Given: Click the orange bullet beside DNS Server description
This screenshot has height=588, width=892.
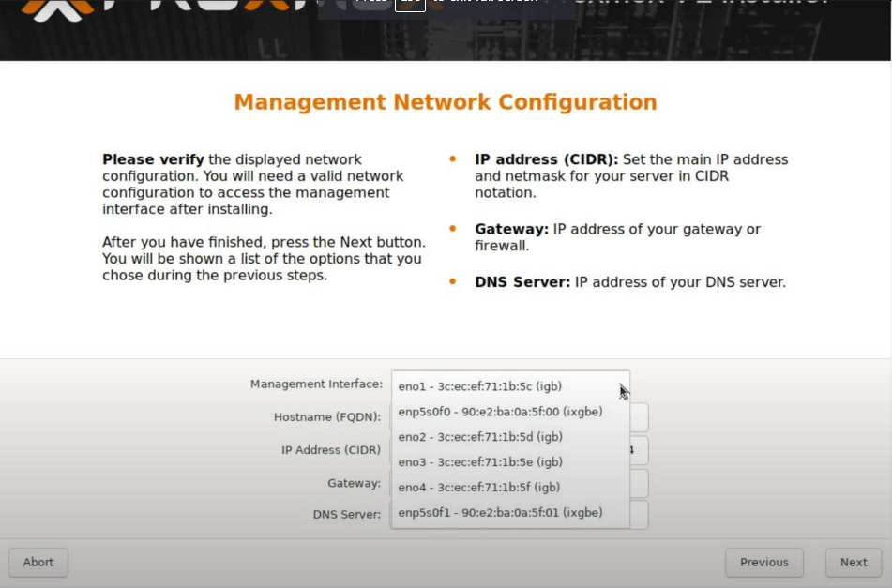Looking at the screenshot, I should pyautogui.click(x=453, y=281).
